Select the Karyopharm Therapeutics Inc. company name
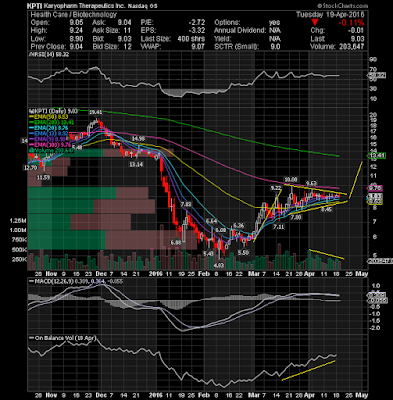The image size is (393, 400). (x=86, y=6)
